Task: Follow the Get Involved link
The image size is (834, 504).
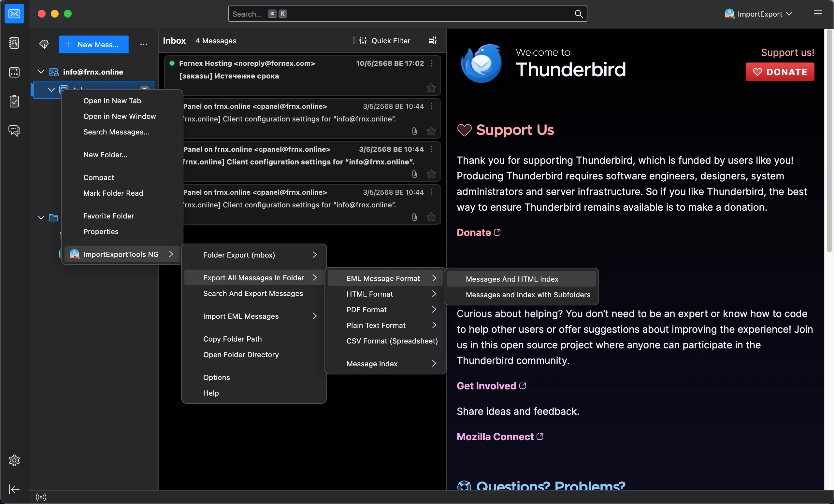Action: [491, 385]
